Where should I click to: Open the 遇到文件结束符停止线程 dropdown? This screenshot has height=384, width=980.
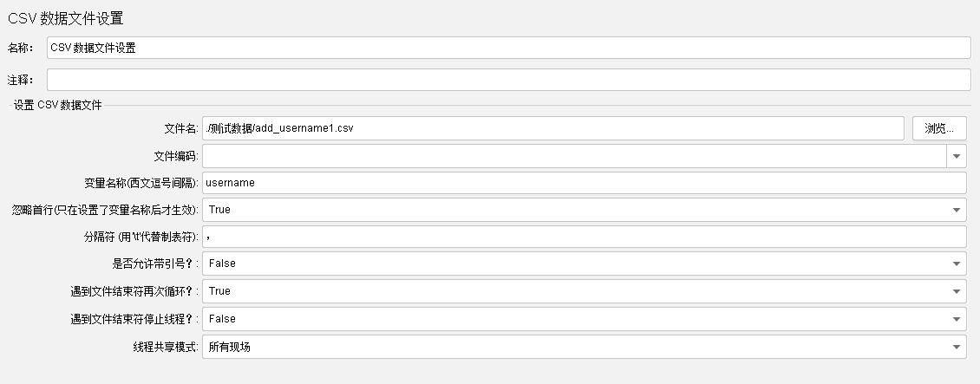click(584, 319)
